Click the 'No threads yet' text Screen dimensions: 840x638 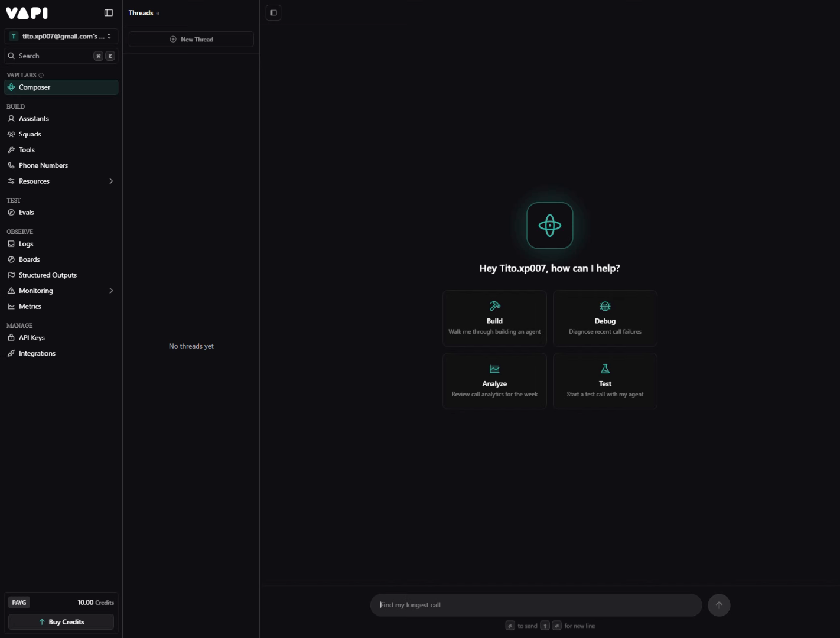pyautogui.click(x=191, y=346)
